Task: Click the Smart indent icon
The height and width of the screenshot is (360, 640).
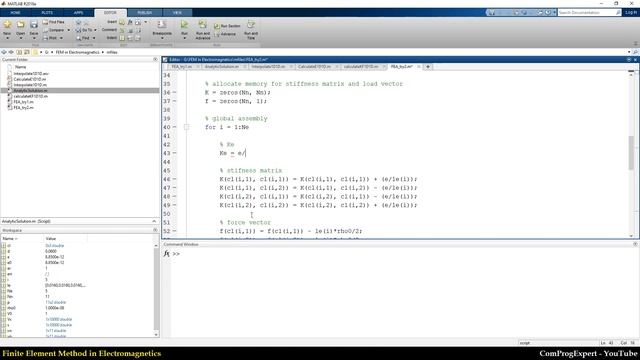Action: coord(122,38)
